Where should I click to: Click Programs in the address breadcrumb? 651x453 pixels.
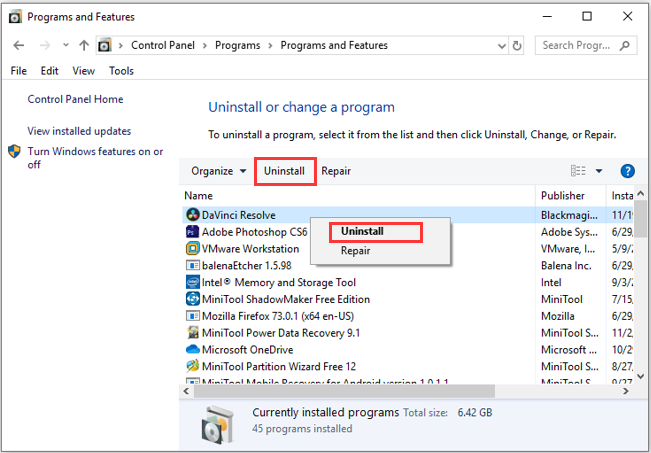237,45
